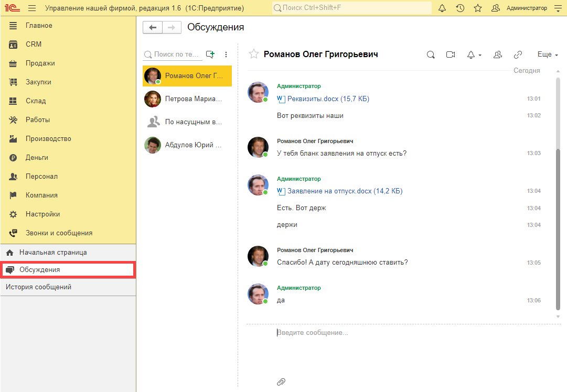Open notifications bell in top title bar
The height and width of the screenshot is (392, 567).
(442, 8)
